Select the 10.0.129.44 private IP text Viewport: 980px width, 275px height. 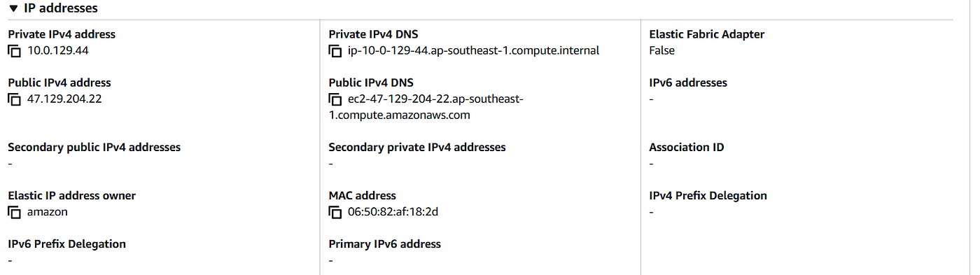click(x=57, y=50)
